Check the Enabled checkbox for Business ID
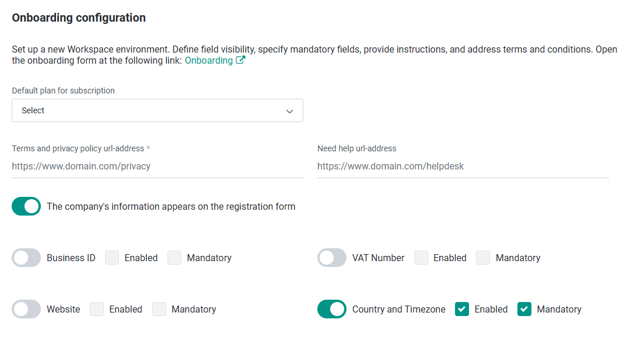The image size is (644, 340). [111, 258]
